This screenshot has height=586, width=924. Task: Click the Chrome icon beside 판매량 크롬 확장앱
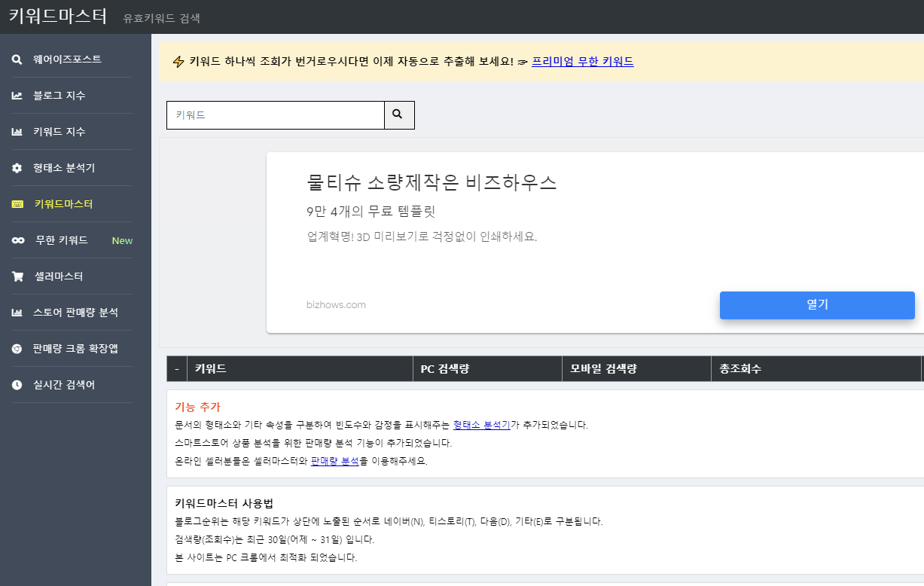point(17,349)
